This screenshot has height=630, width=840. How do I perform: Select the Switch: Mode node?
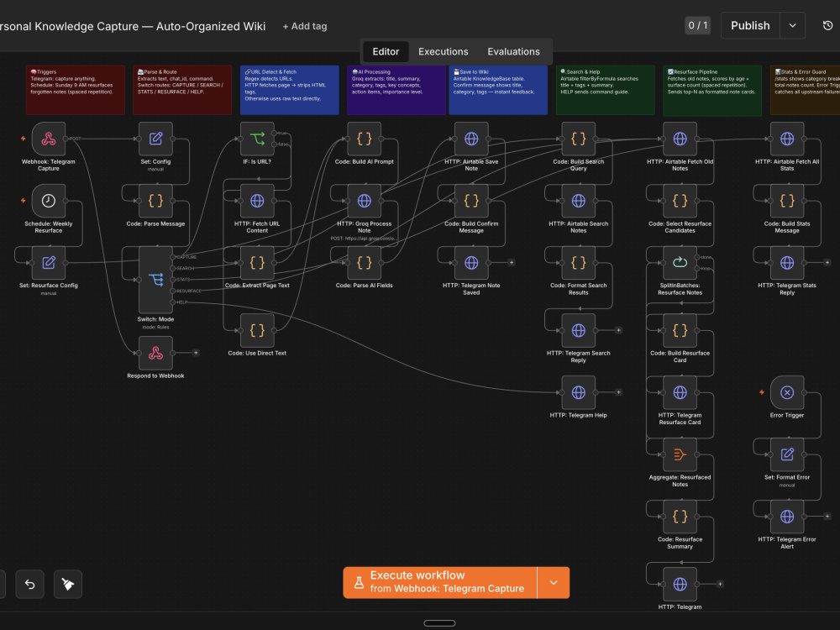tap(155, 280)
